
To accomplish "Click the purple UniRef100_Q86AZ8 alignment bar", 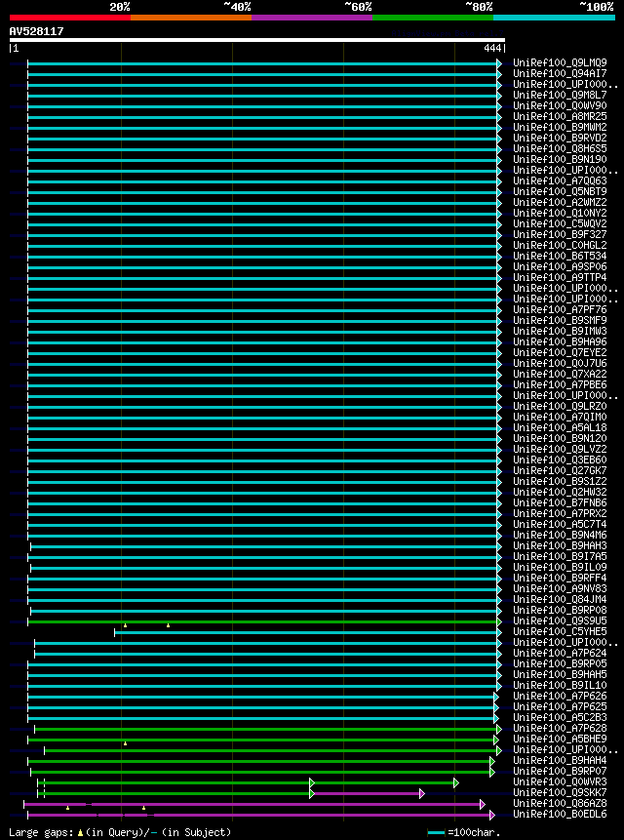I will click(253, 804).
